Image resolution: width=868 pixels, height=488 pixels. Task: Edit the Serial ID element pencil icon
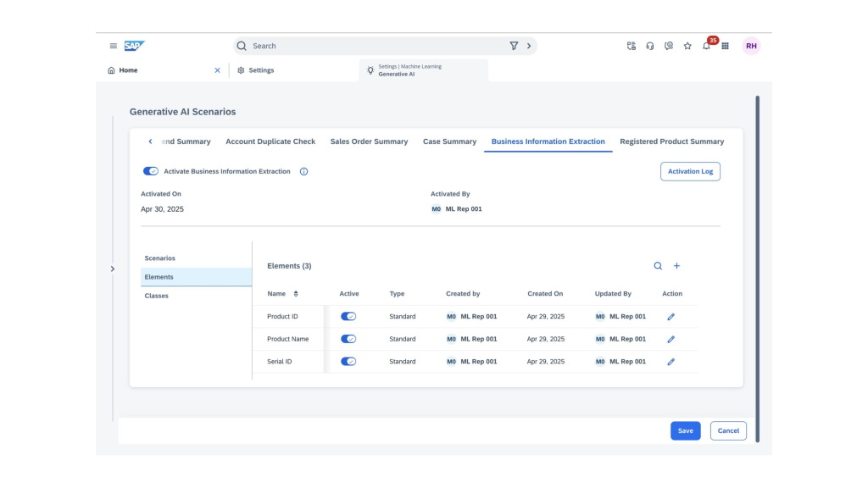tap(670, 362)
